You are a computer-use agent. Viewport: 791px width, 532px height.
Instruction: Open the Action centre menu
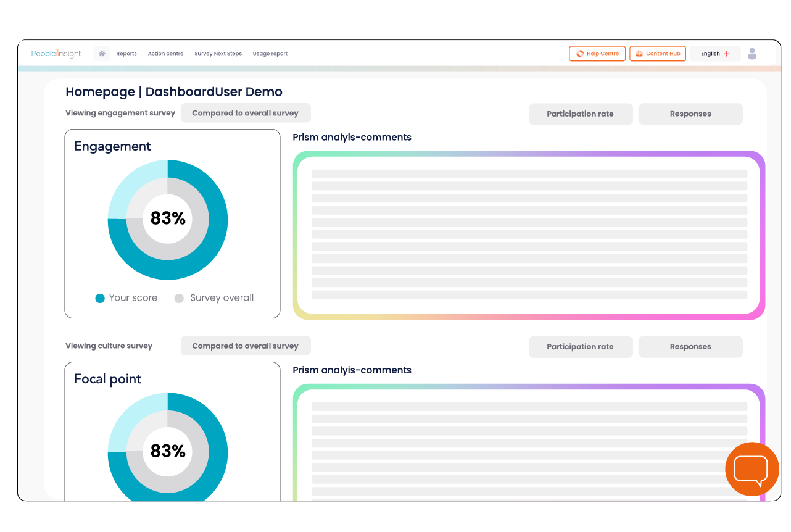point(165,54)
